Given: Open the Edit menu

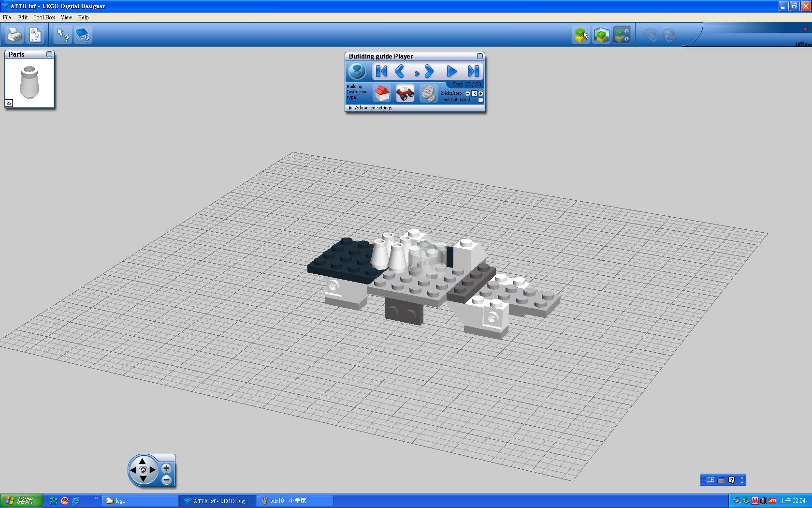Looking at the screenshot, I should [23, 17].
